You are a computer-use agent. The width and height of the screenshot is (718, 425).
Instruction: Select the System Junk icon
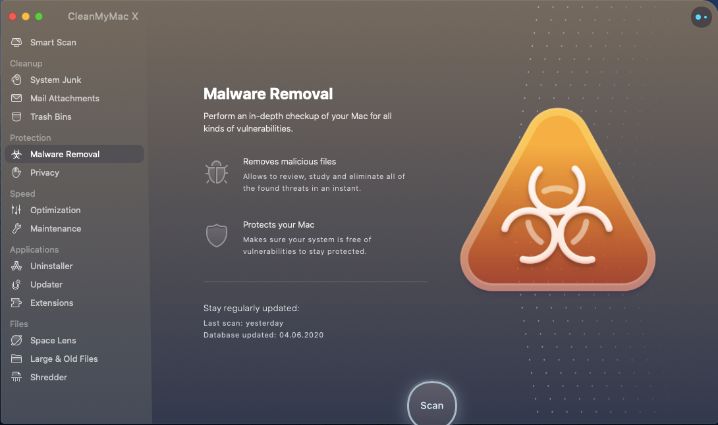pos(16,80)
